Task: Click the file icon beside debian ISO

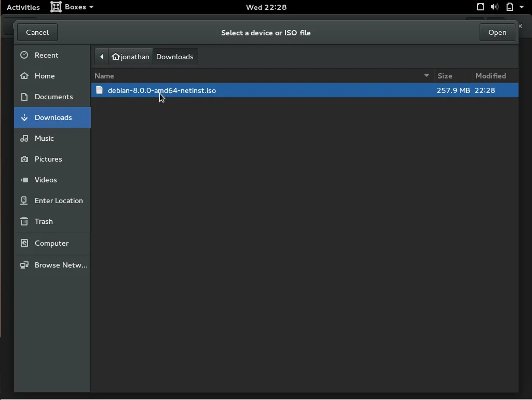Action: pyautogui.click(x=100, y=90)
